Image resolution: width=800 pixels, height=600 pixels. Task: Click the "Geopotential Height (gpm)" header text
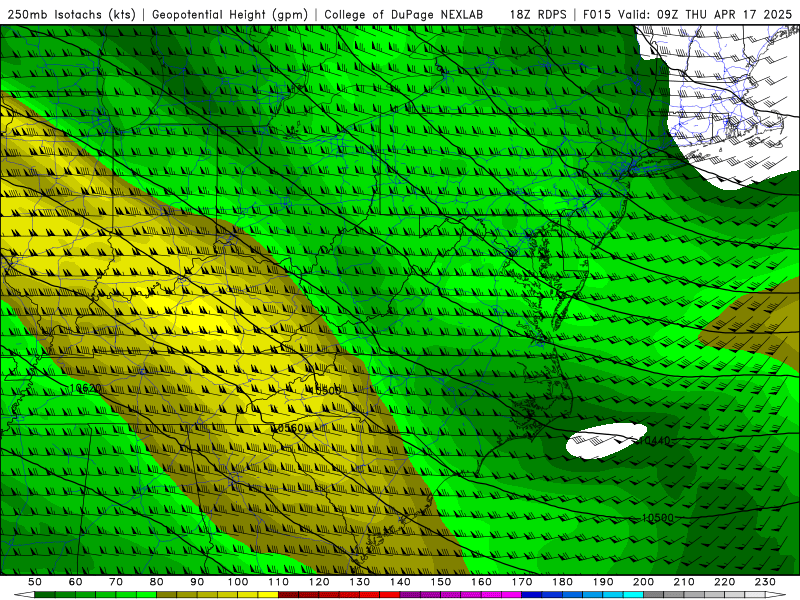(230, 15)
